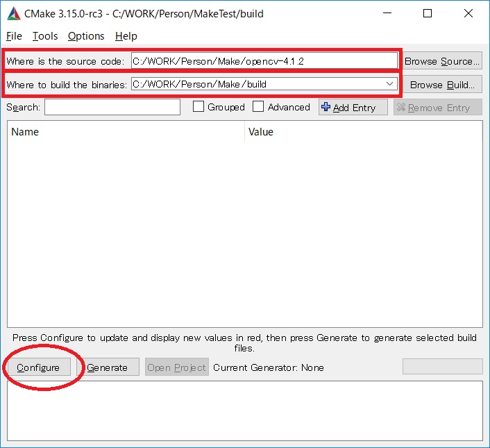Image resolution: width=490 pixels, height=448 pixels.
Task: Click the Generate button
Action: [x=108, y=367]
